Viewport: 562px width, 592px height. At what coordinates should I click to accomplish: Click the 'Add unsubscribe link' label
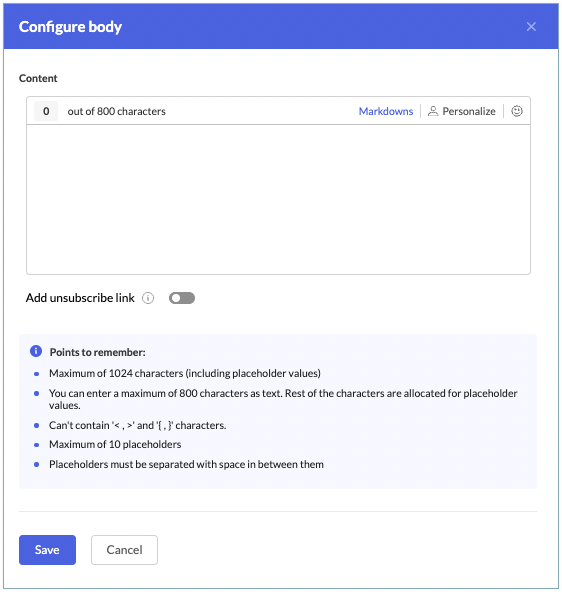point(80,298)
